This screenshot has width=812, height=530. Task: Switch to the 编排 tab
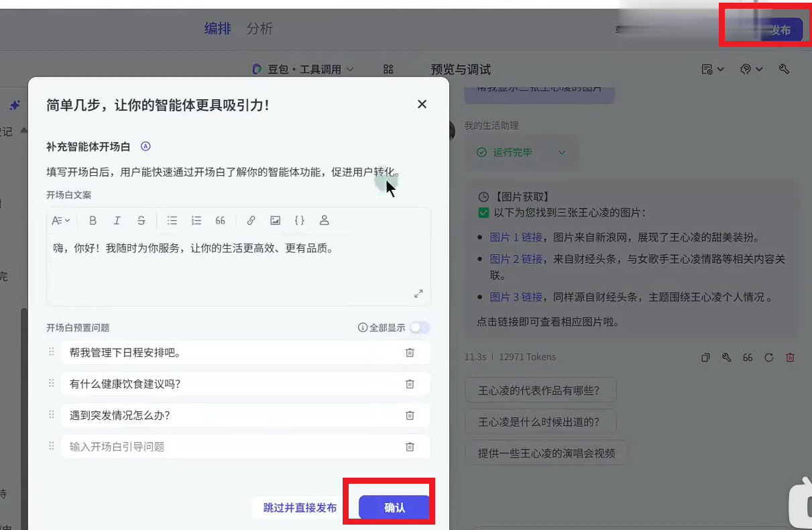click(x=217, y=29)
